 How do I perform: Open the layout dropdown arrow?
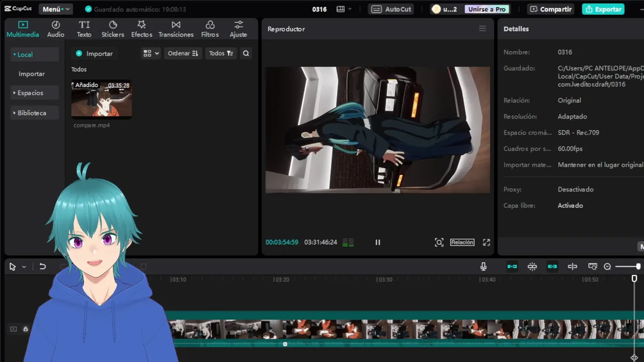pos(350,9)
